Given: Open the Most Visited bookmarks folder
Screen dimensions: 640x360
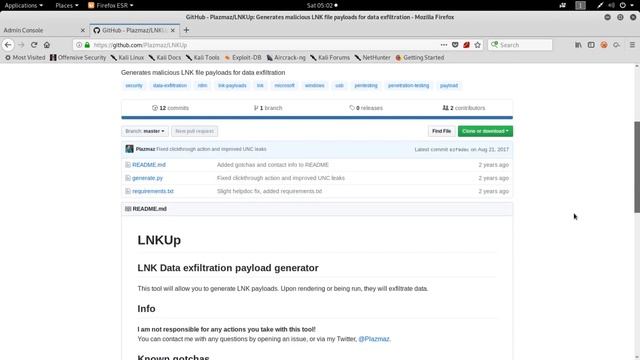Looking at the screenshot, I should pos(25,58).
